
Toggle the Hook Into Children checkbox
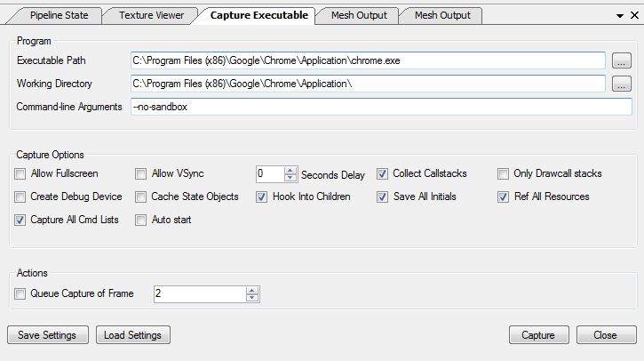[x=262, y=197]
